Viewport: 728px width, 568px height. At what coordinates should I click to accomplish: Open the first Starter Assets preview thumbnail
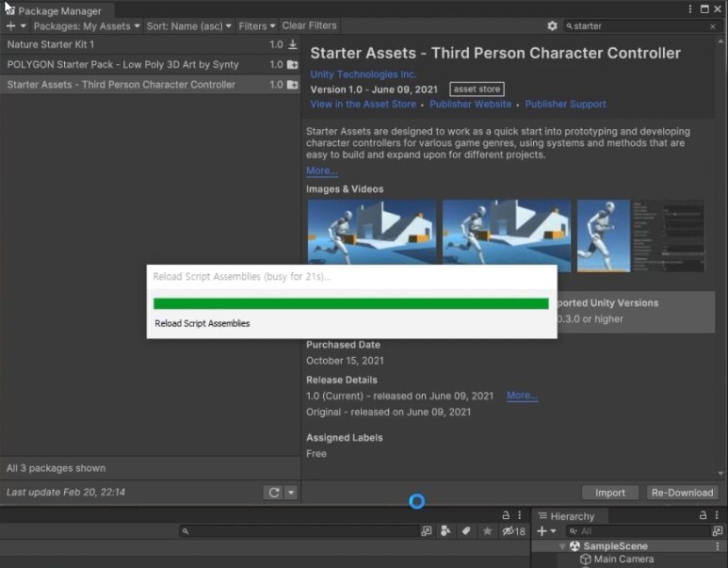(371, 233)
